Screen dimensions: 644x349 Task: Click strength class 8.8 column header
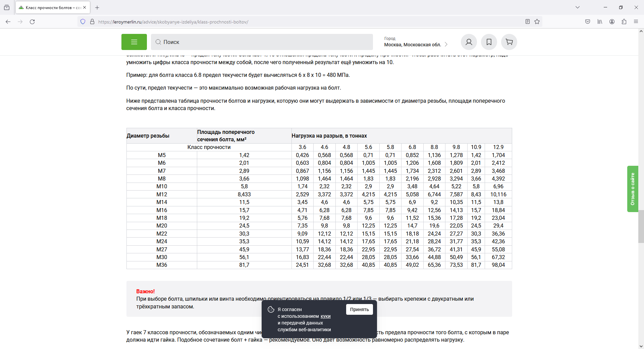coord(434,147)
